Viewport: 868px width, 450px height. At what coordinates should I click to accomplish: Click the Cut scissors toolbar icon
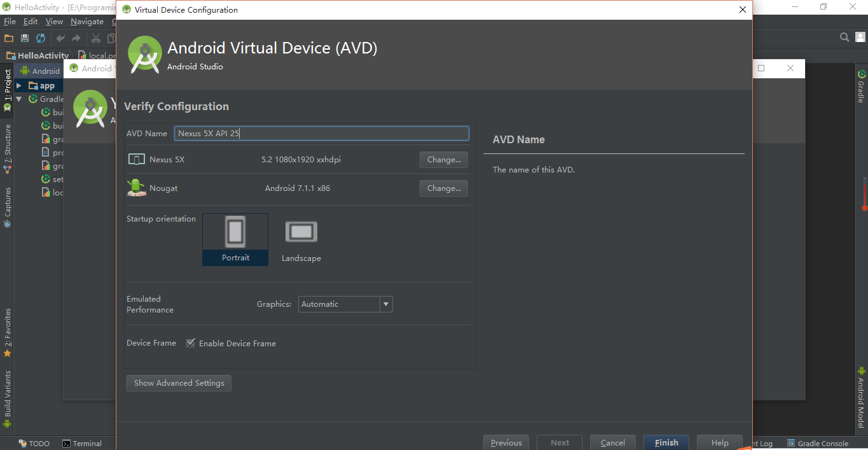point(96,38)
